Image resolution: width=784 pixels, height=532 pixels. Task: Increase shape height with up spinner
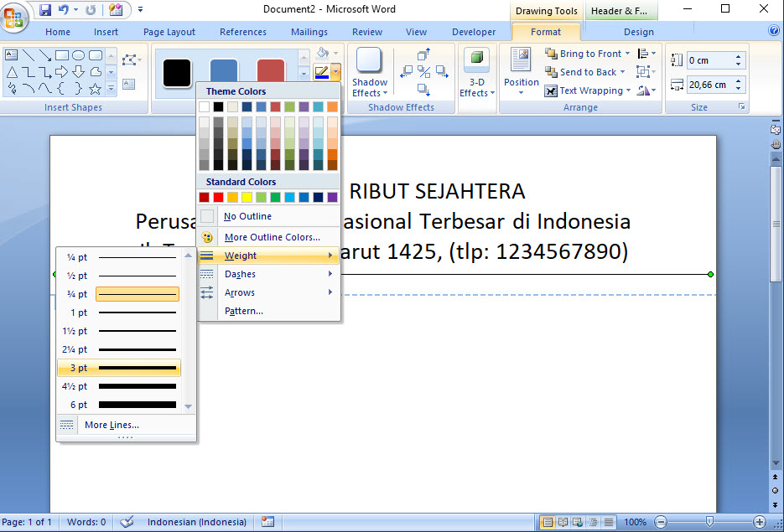[x=738, y=57]
